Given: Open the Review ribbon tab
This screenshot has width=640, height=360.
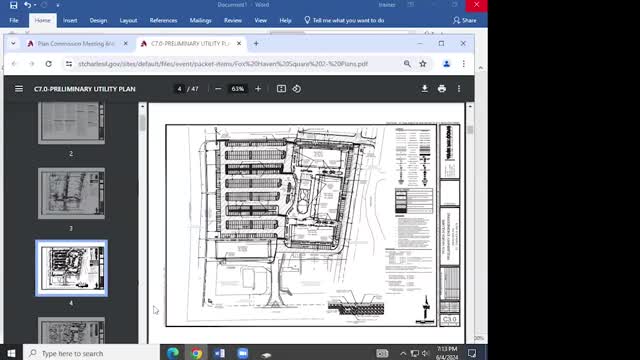Looking at the screenshot, I should pyautogui.click(x=233, y=20).
